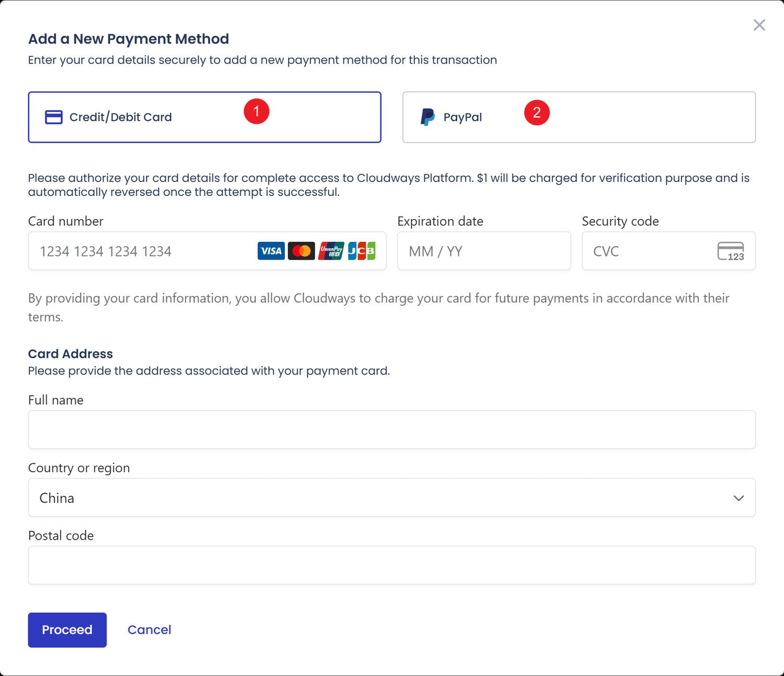Viewport: 784px width, 676px height.
Task: Click the Cancel link
Action: pyautogui.click(x=149, y=630)
